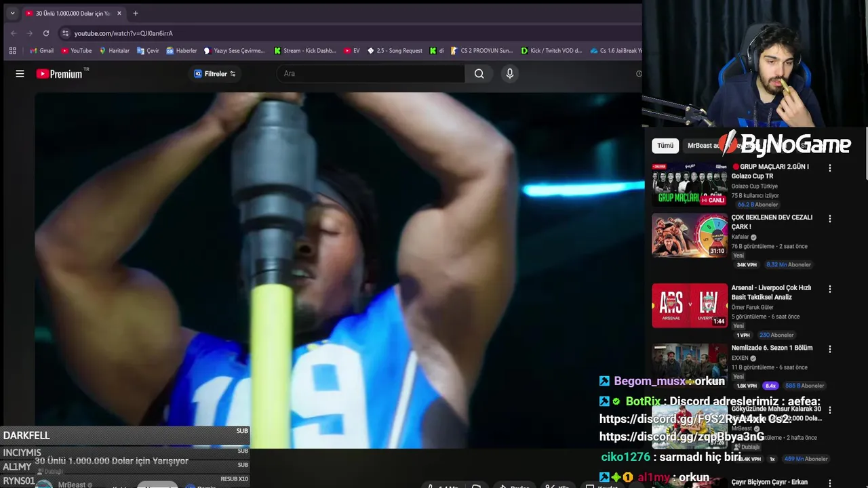Click the 8.32 Mn Aboneler badge
The image size is (868, 488).
[788, 264]
